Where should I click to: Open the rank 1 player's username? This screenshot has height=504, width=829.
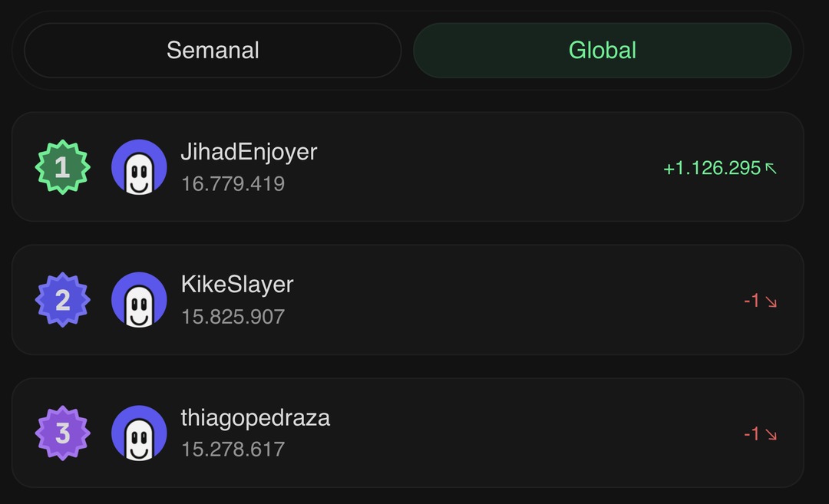point(249,152)
